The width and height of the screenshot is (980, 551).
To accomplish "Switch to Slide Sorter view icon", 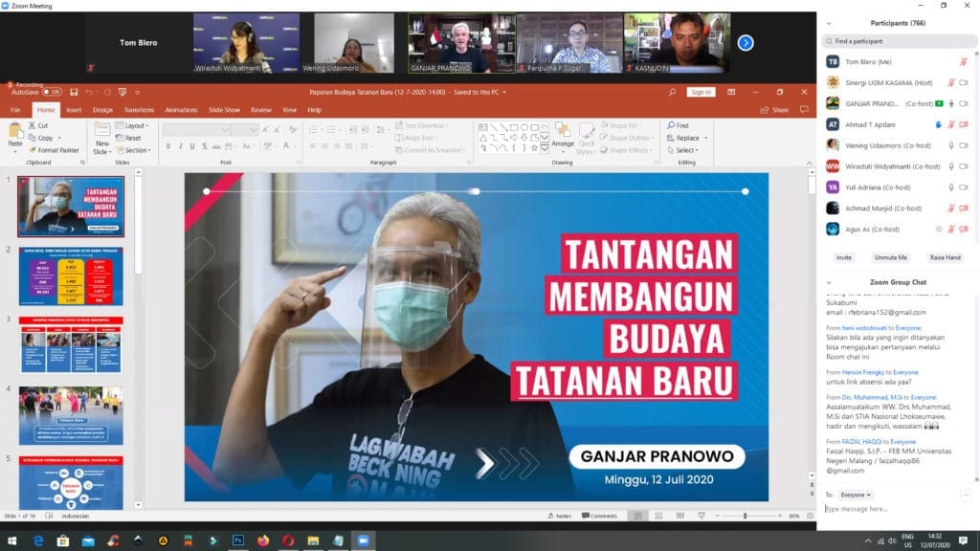I will (x=658, y=516).
